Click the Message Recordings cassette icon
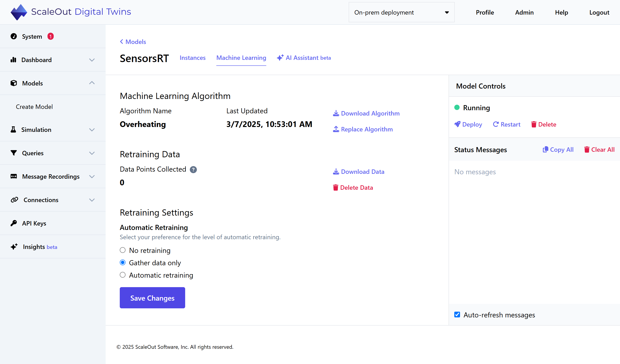Viewport: 620px width, 364px height. click(14, 176)
